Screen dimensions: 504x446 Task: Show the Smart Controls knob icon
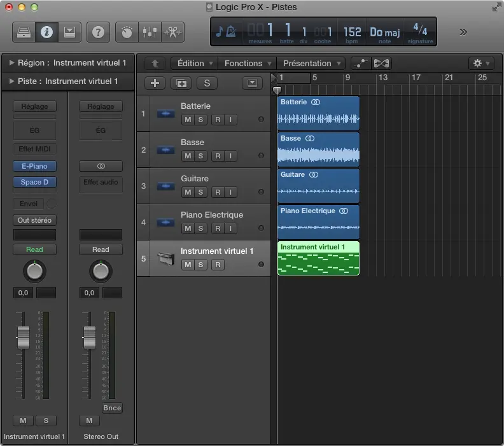pos(127,32)
